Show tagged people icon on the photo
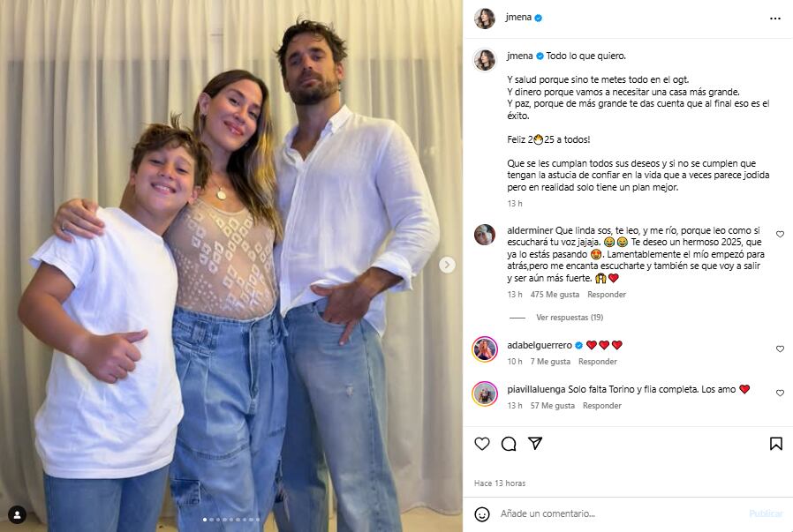The width and height of the screenshot is (793, 532). click(x=17, y=514)
